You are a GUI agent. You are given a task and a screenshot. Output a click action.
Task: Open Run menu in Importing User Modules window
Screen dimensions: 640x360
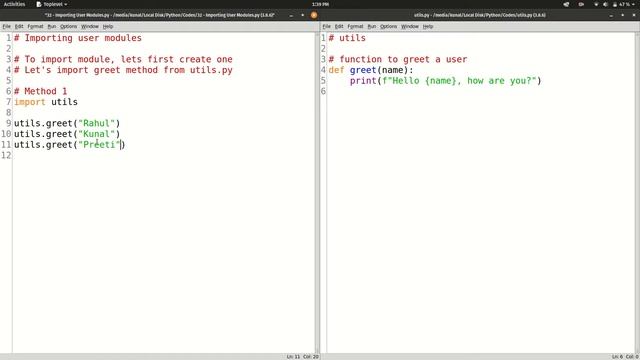click(51, 26)
